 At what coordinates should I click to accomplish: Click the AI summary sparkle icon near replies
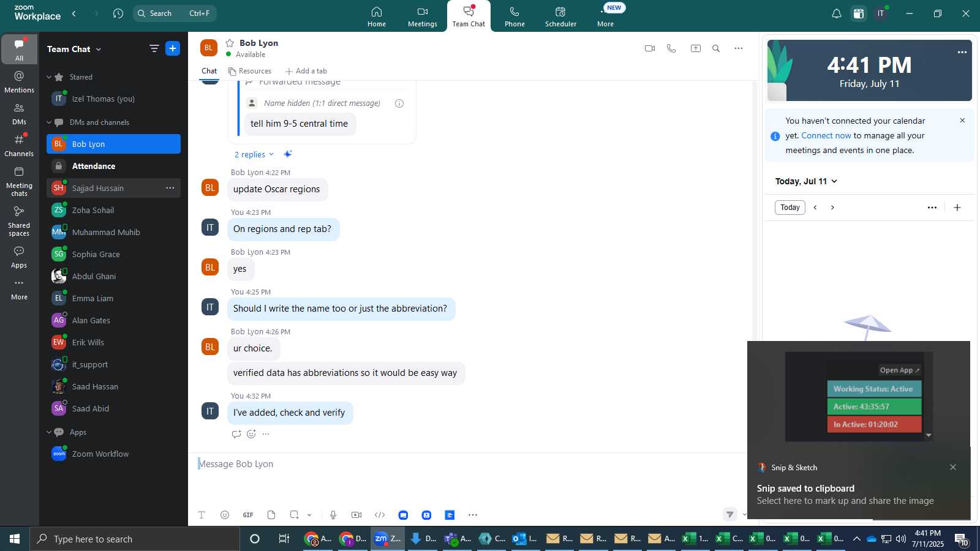[x=288, y=154]
